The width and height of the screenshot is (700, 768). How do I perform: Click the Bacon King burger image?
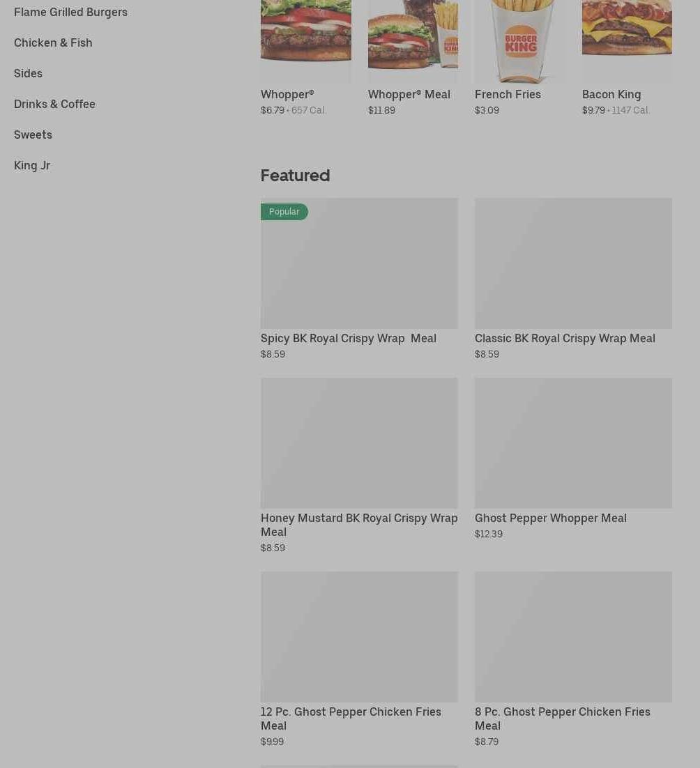[x=627, y=41]
